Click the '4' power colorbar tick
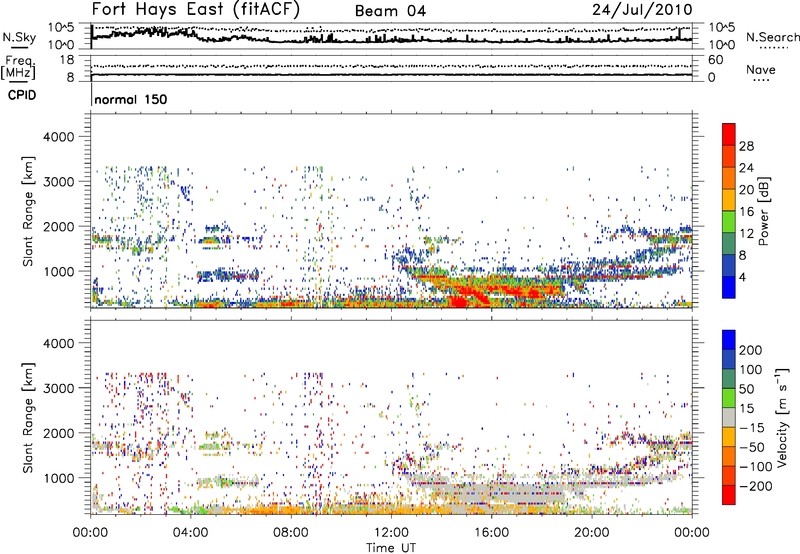800x554 pixels. coord(742,277)
